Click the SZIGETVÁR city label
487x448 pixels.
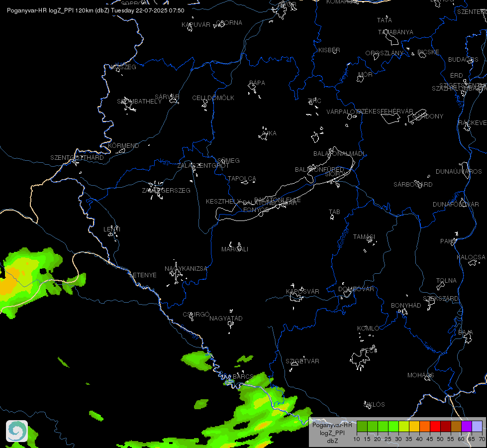[x=302, y=361]
